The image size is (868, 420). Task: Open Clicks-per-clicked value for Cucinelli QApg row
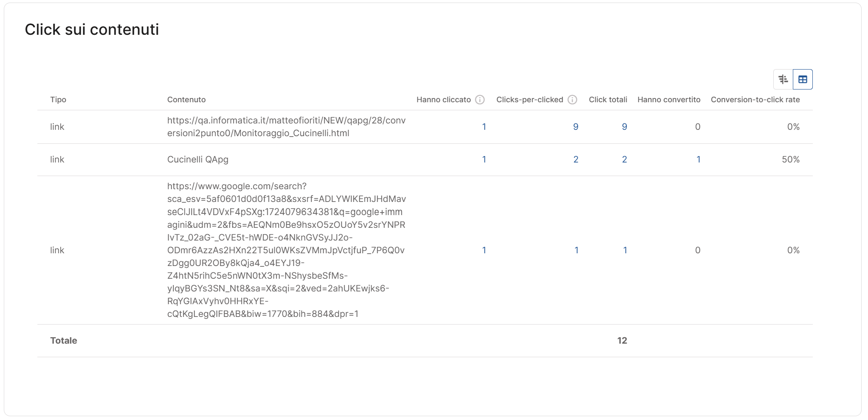[x=576, y=160]
